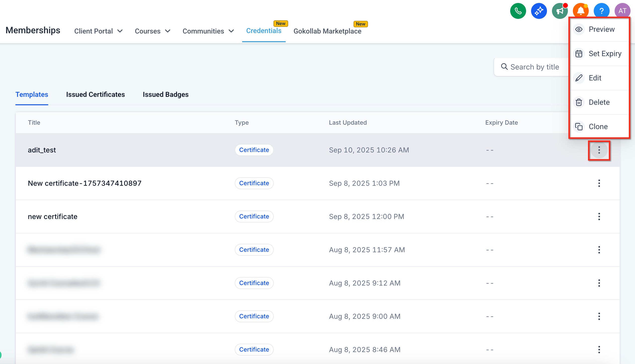
Task: Open the announcements megaphone icon
Action: (560, 11)
